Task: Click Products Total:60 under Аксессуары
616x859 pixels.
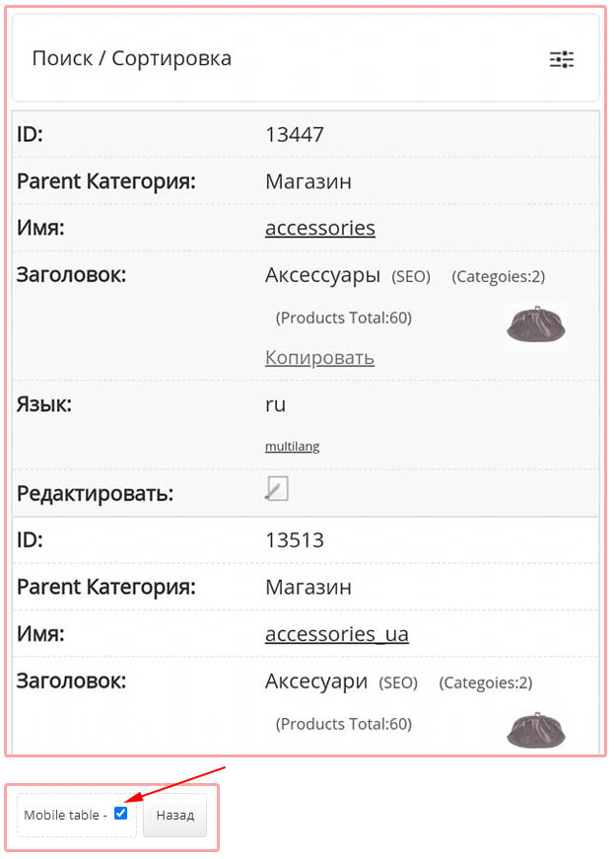Action: click(x=343, y=318)
